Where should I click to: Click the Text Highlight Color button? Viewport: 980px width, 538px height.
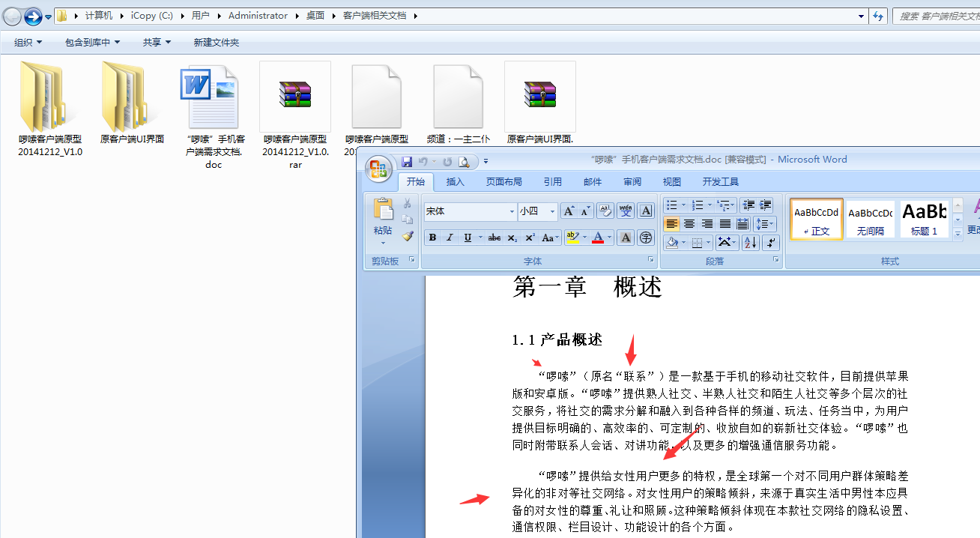coord(572,238)
